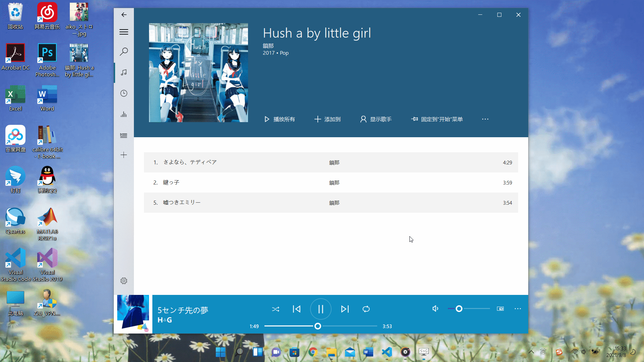The image size is (644, 362).
Task: Open more options in playback bar
Action: pos(518,309)
